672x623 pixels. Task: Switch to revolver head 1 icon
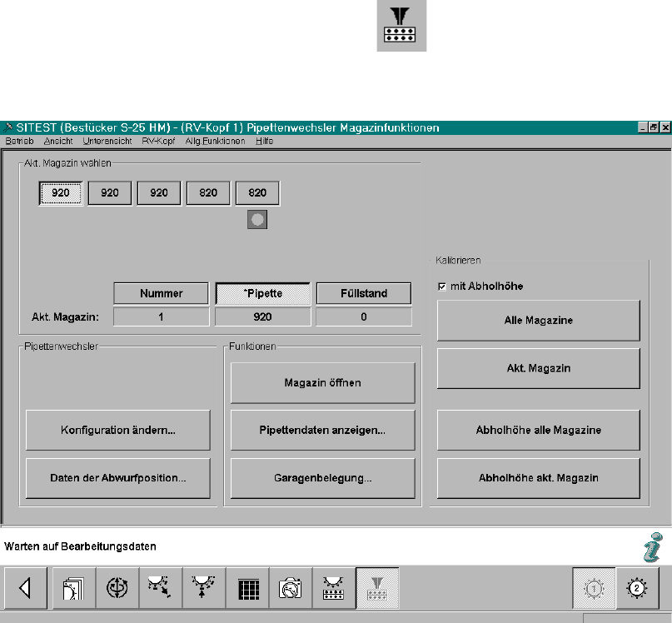coord(594,588)
